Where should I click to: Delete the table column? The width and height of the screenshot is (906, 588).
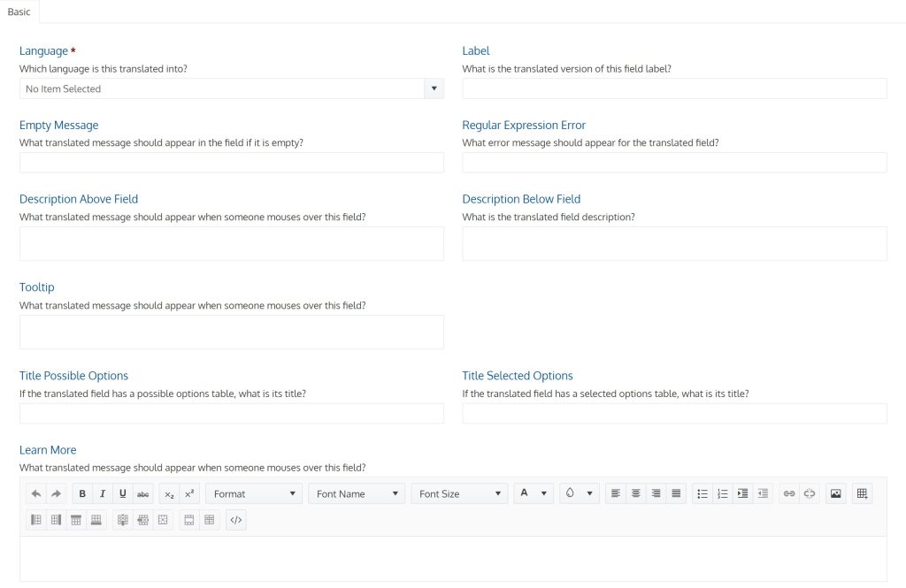[122, 520]
